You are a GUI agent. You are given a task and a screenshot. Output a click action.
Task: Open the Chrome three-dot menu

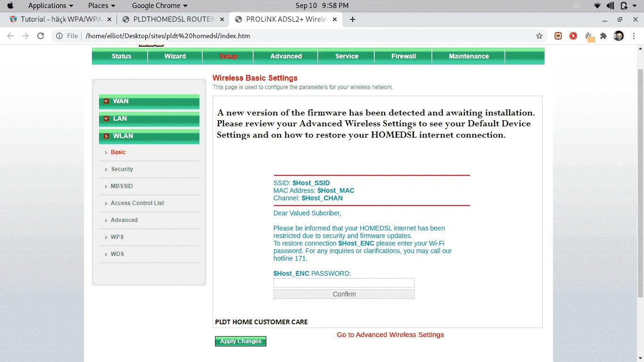[x=633, y=36]
